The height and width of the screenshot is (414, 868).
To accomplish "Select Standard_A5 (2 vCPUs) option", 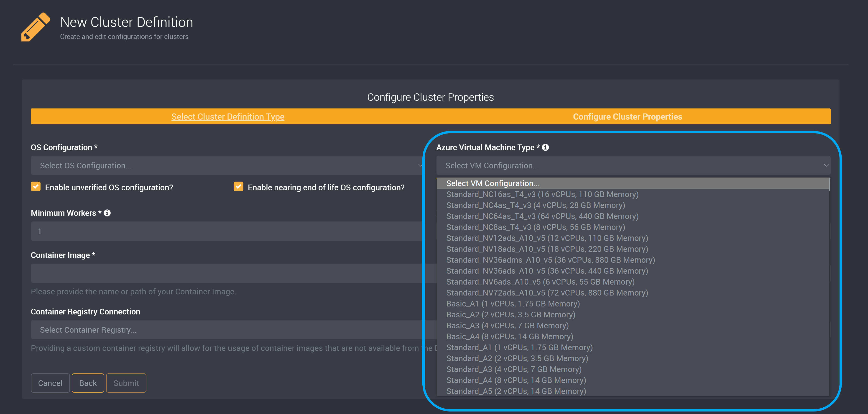I will pyautogui.click(x=633, y=391).
